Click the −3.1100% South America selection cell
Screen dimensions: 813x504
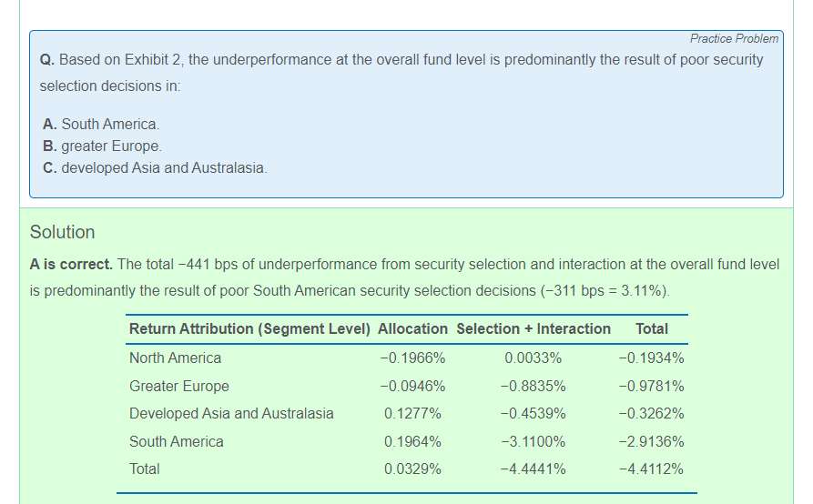(x=533, y=441)
